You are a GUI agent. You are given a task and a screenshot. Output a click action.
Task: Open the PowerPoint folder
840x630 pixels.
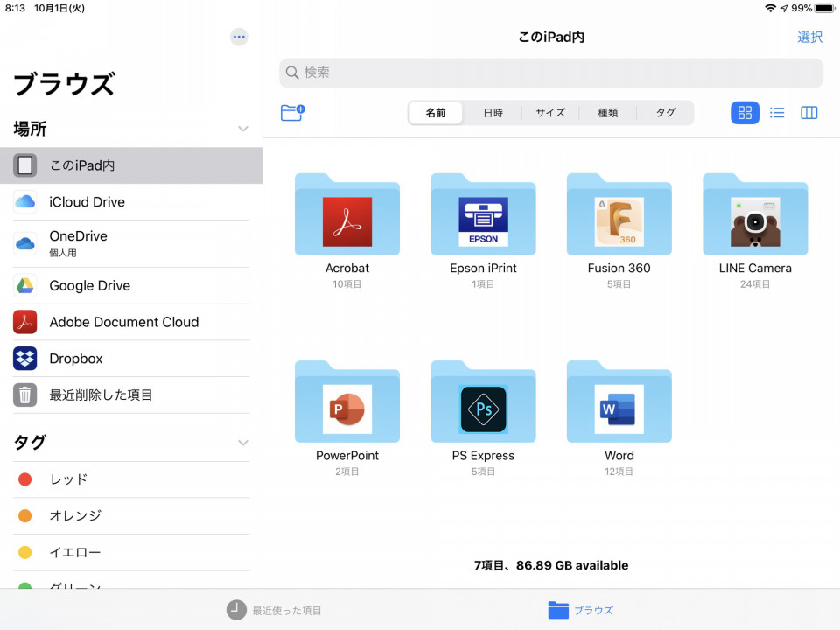[x=347, y=402]
